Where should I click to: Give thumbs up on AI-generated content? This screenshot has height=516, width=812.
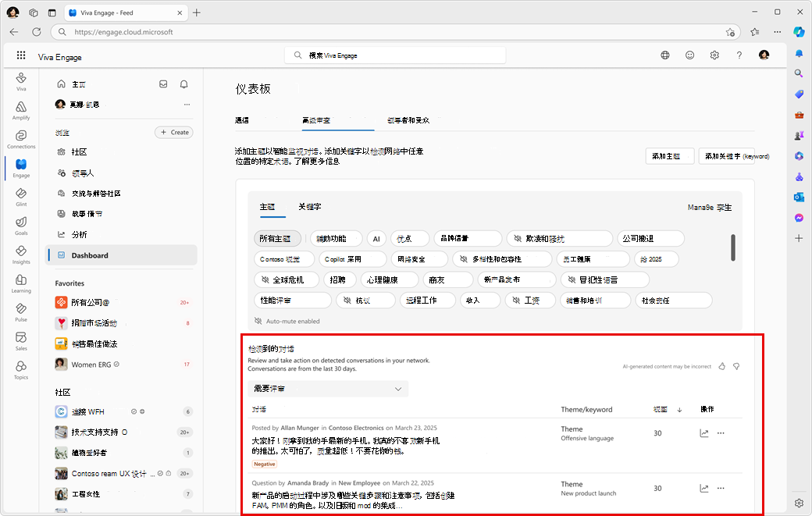[722, 366]
